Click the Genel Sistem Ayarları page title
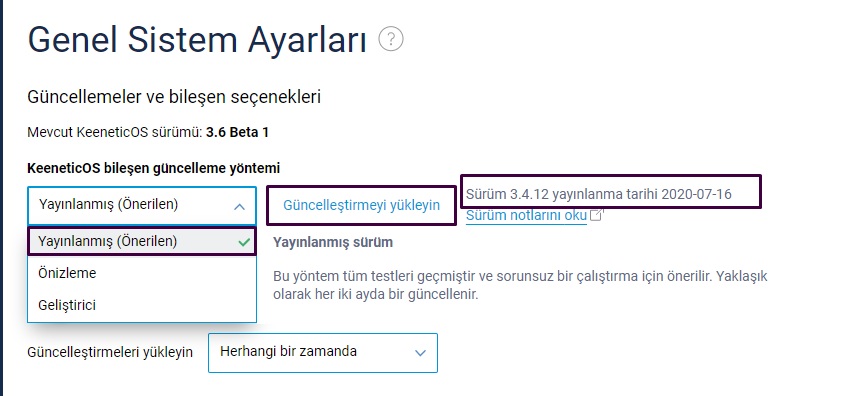The image size is (861, 396). pyautogui.click(x=197, y=40)
